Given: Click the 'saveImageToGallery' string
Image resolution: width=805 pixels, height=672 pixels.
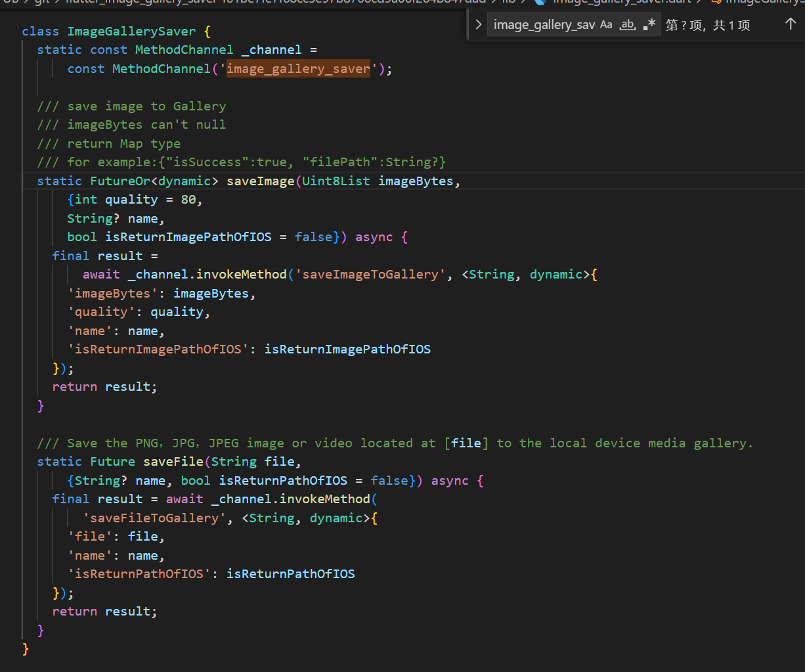Looking at the screenshot, I should point(370,275).
